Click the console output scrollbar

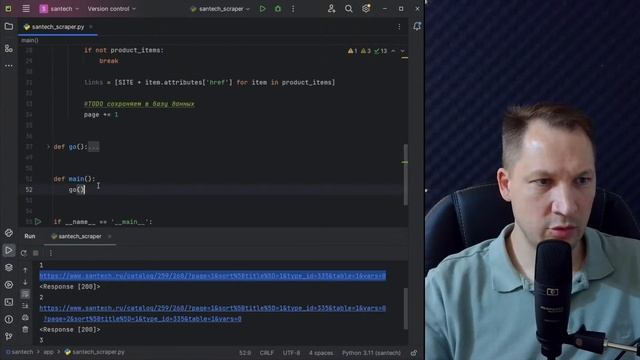pyautogui.click(x=405, y=309)
